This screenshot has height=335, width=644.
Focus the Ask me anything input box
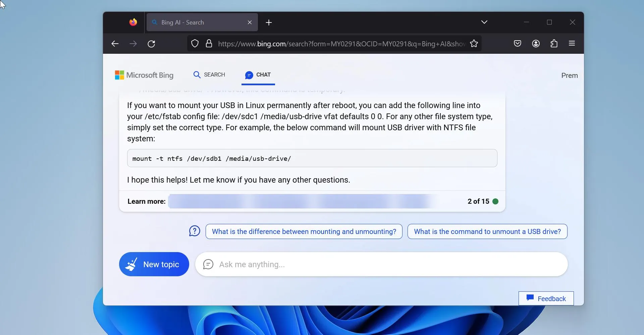tap(386, 265)
